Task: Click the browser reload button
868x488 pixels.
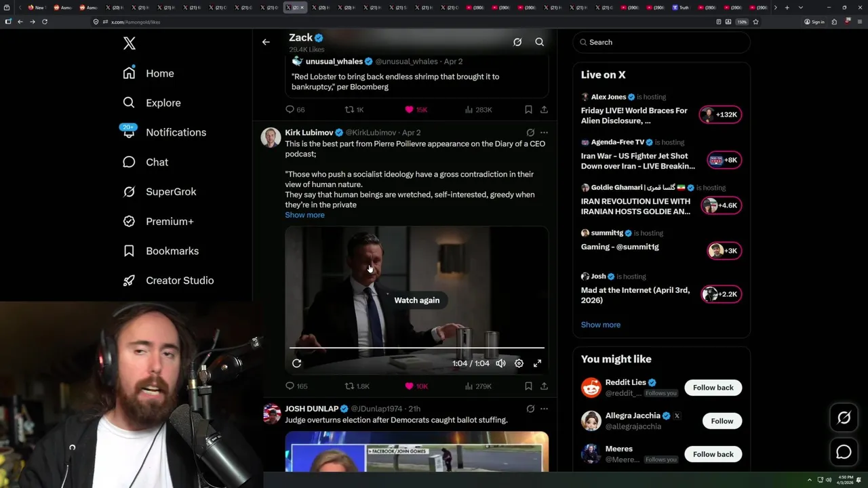Action: (x=45, y=22)
